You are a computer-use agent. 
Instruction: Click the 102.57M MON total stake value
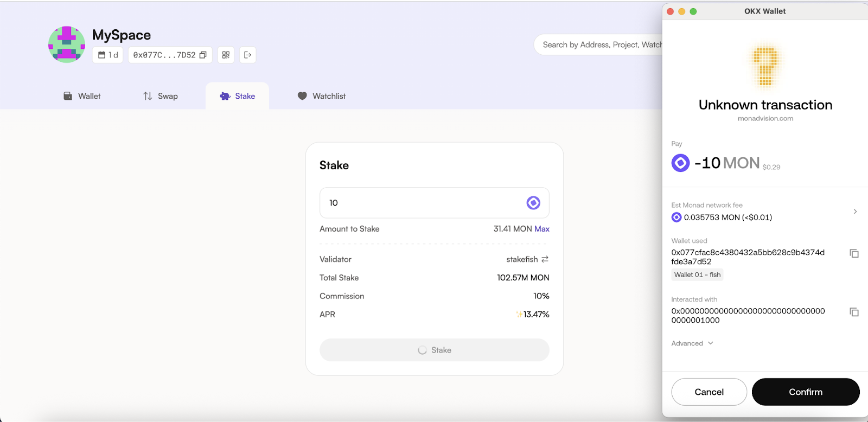coord(523,278)
